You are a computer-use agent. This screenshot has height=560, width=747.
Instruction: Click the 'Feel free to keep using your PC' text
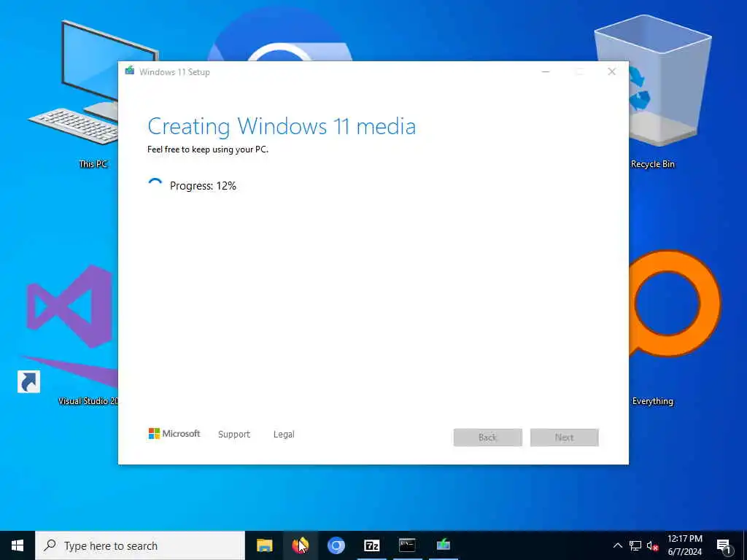(208, 149)
